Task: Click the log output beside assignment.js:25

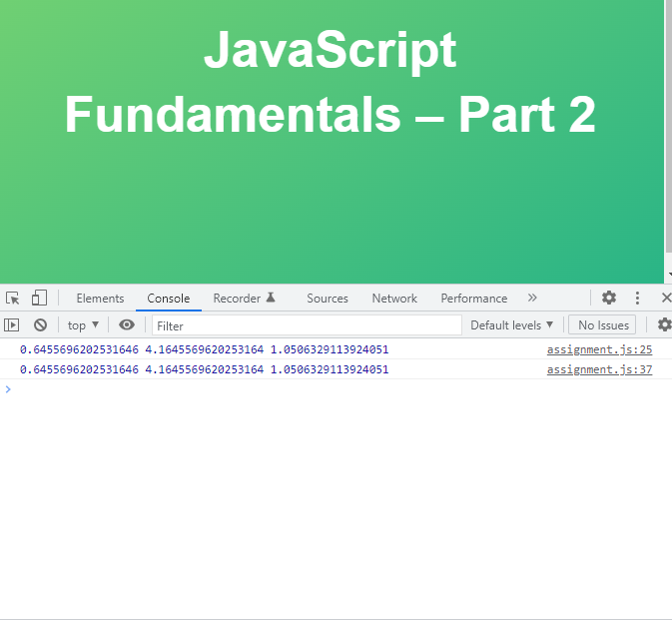Action: pyautogui.click(x=204, y=349)
